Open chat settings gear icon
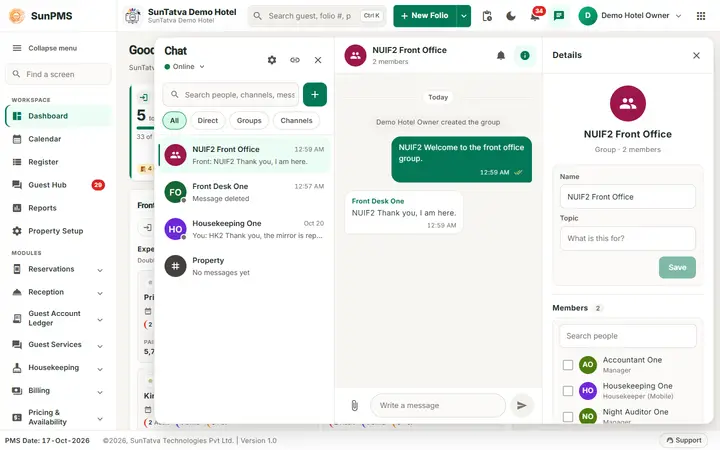The width and height of the screenshot is (720, 450). pos(272,60)
